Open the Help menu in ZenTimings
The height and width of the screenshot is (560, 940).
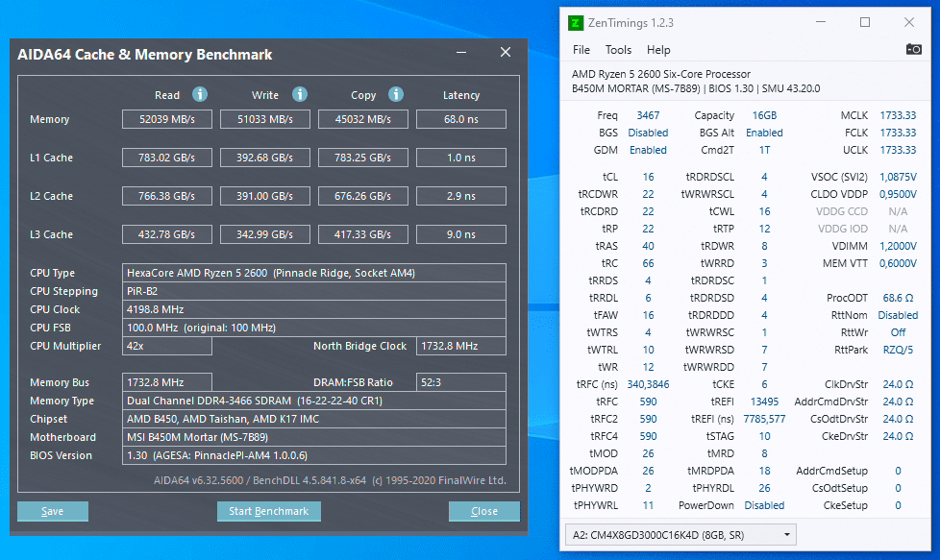658,50
